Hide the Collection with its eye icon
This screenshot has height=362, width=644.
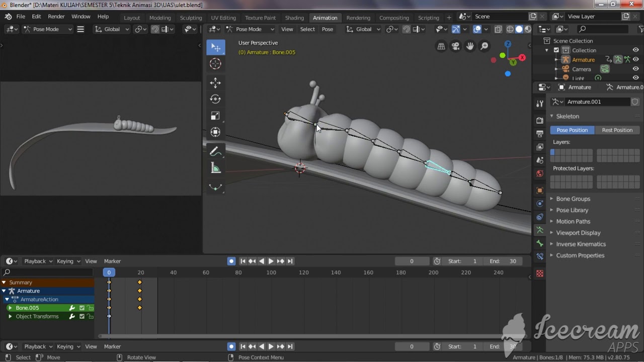(x=635, y=50)
